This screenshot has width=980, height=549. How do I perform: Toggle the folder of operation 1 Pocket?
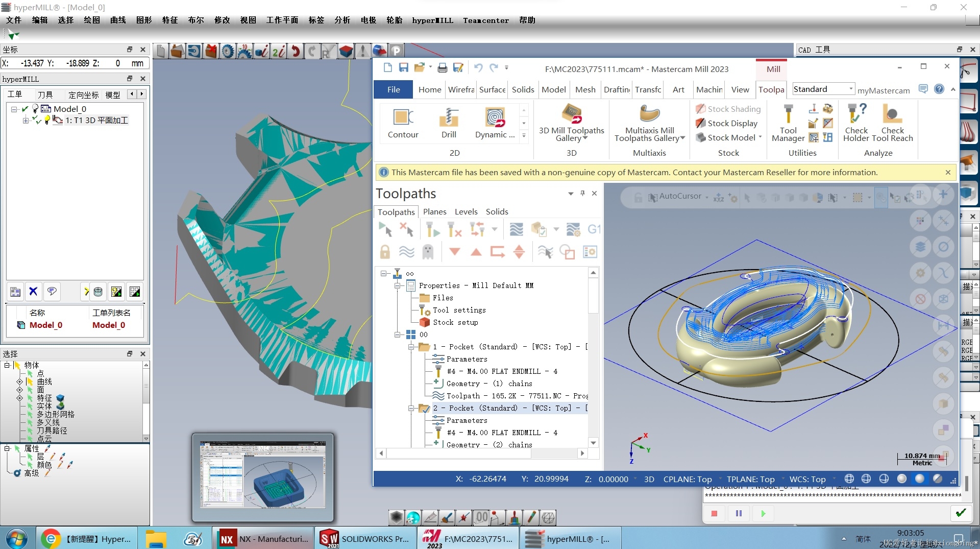(x=424, y=347)
